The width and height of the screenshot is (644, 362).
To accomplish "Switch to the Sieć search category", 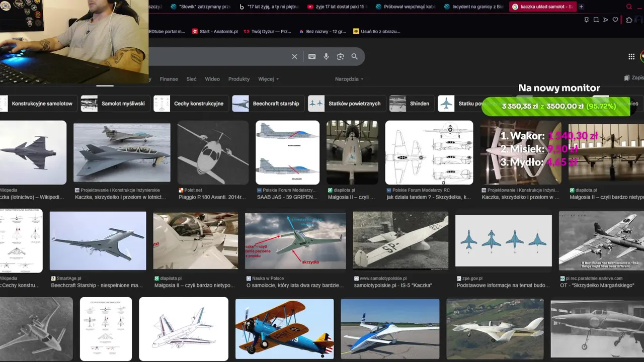I will (191, 79).
